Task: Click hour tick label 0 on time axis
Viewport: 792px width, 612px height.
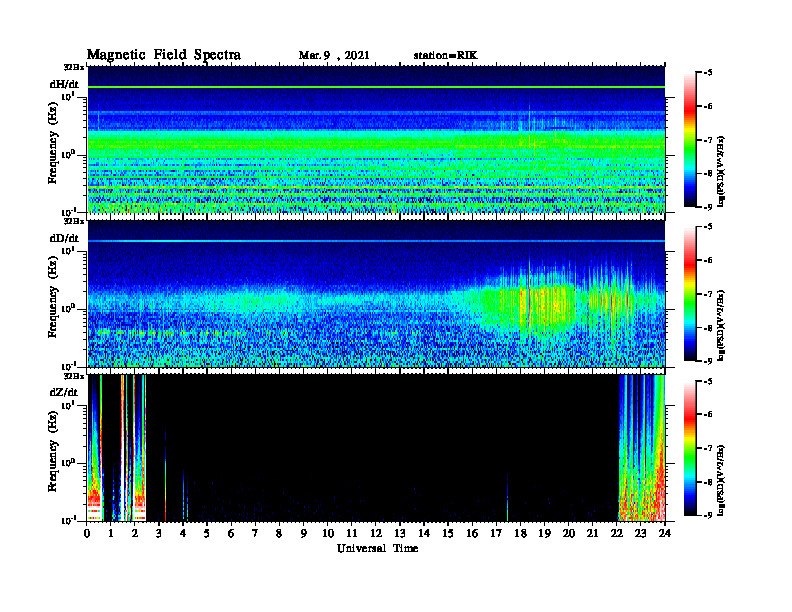Action: click(87, 533)
